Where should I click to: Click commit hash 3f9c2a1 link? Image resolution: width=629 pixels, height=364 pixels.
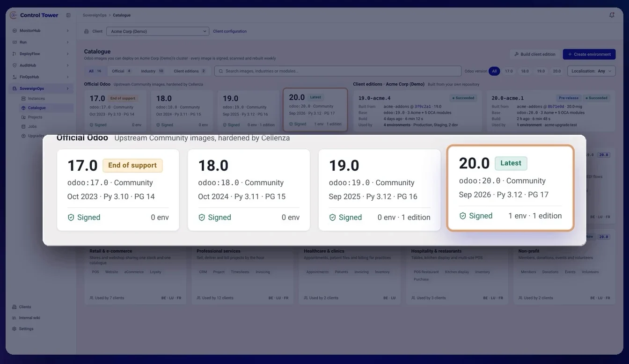pyautogui.click(x=424, y=107)
